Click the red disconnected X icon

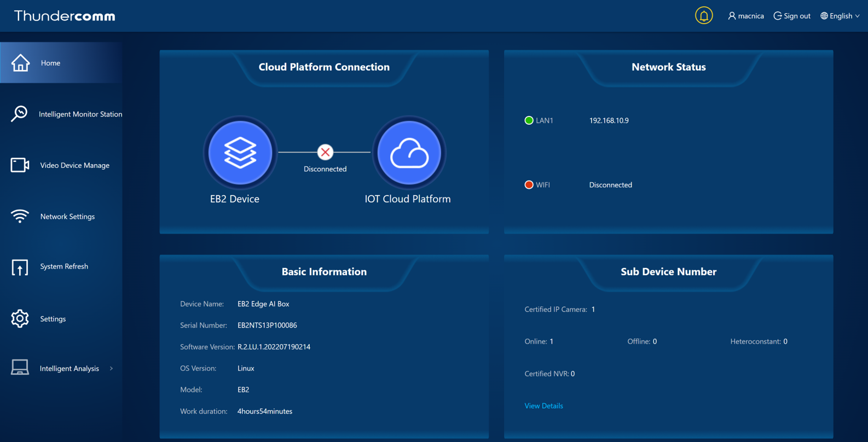[x=325, y=152]
